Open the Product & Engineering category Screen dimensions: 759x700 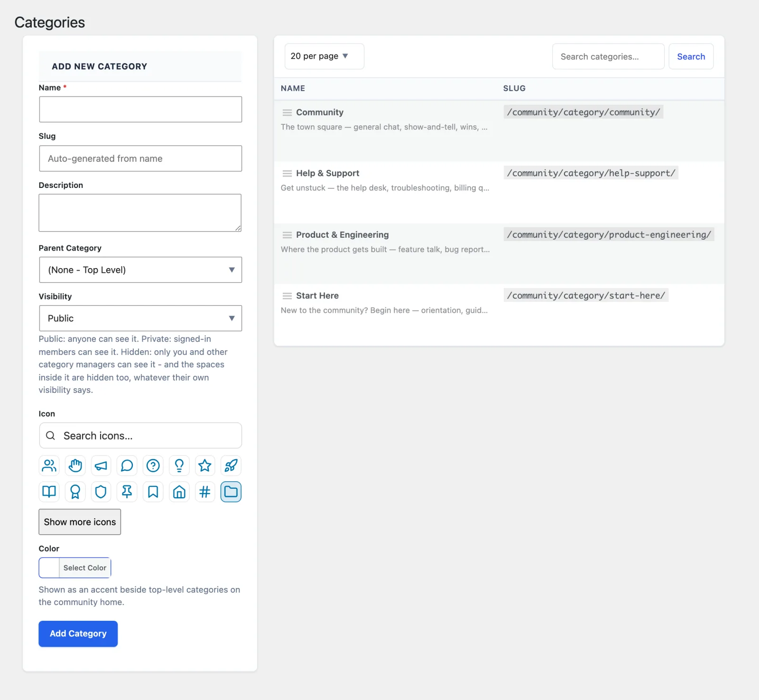[x=342, y=235]
